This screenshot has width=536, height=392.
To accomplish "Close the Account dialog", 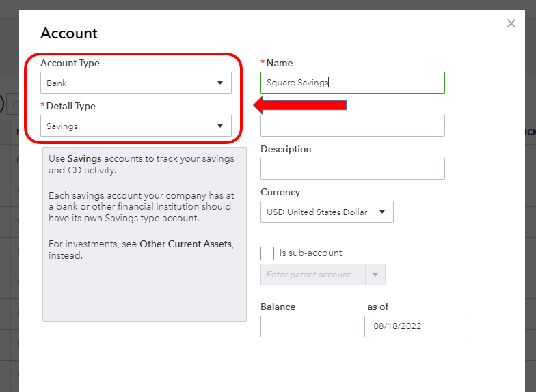I will point(511,24).
